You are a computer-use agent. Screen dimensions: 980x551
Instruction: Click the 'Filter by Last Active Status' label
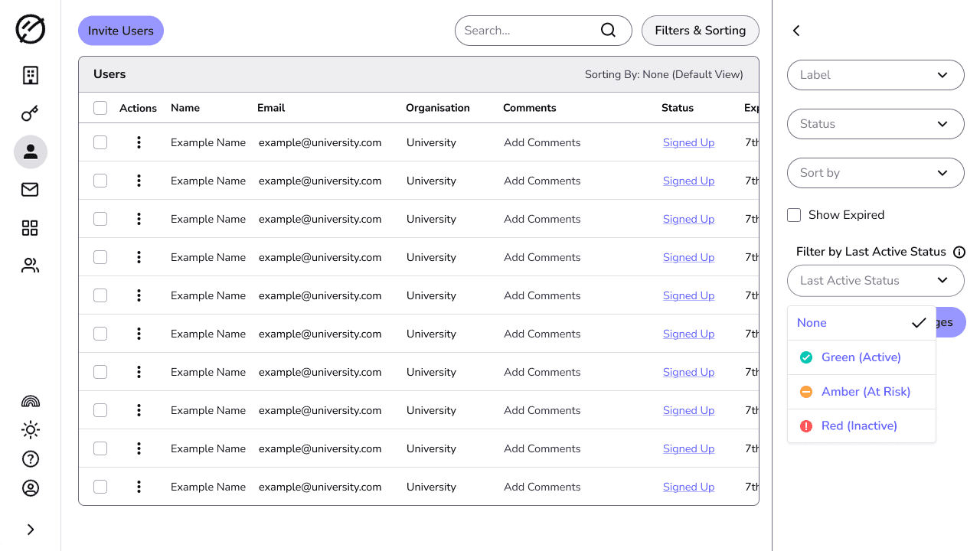click(871, 252)
